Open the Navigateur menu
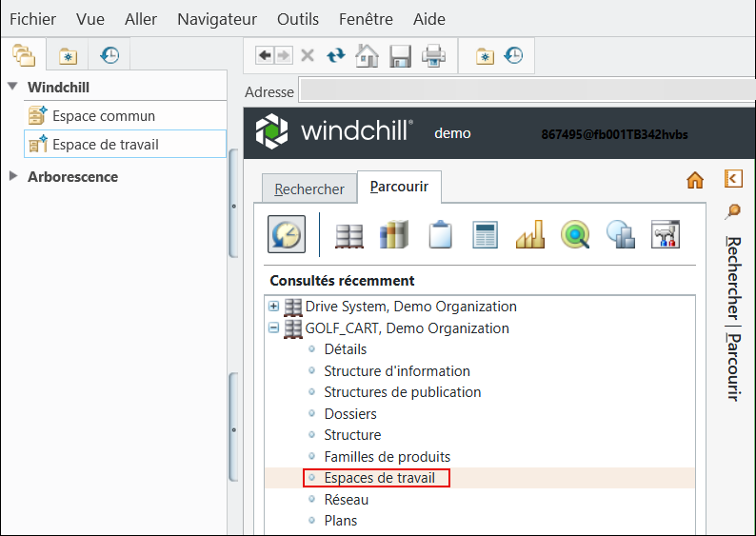Viewport: 756px width, 536px height. pyautogui.click(x=217, y=19)
